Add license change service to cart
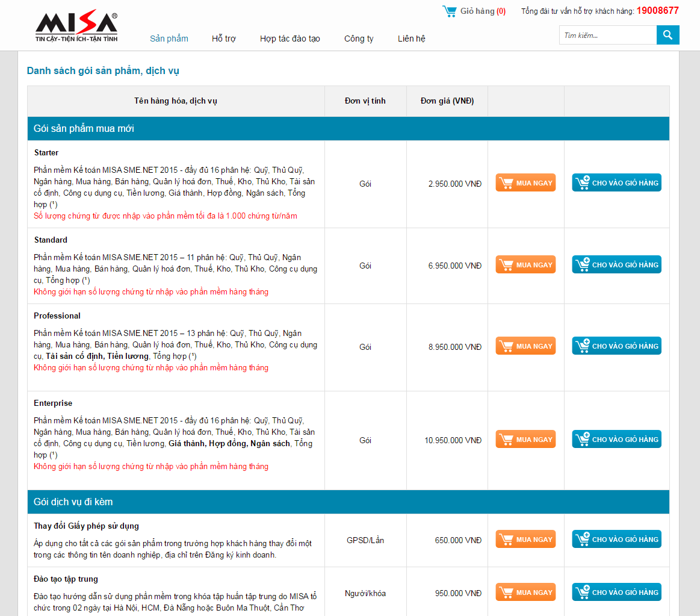The image size is (700, 616). pyautogui.click(x=616, y=540)
